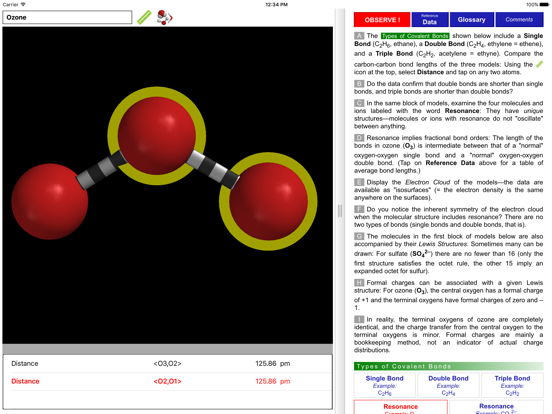Tap the 12:34 PM clock in status bar
The width and height of the screenshot is (552, 414).
pyautogui.click(x=276, y=5)
